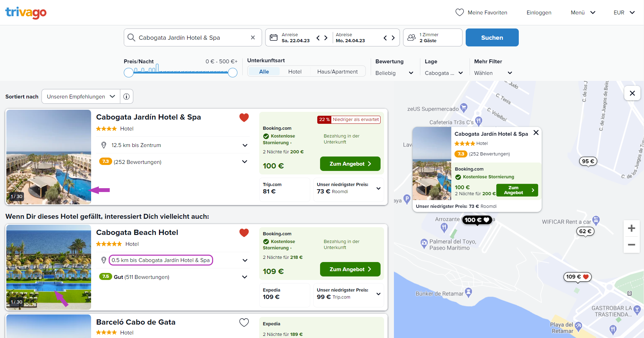This screenshot has width=644, height=338.
Task: Open Meine Favoriten heart icon
Action: (x=459, y=12)
